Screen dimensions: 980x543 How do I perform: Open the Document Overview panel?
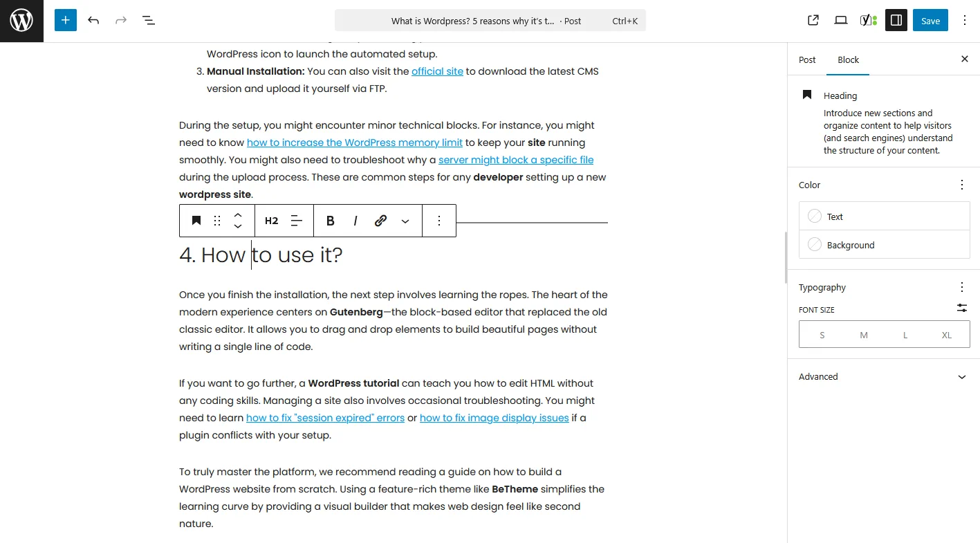click(148, 20)
